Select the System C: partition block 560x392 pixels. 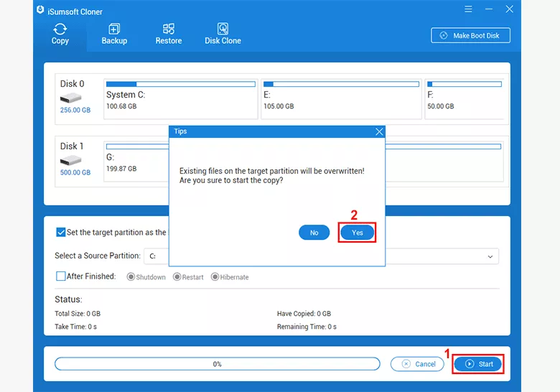click(180, 100)
